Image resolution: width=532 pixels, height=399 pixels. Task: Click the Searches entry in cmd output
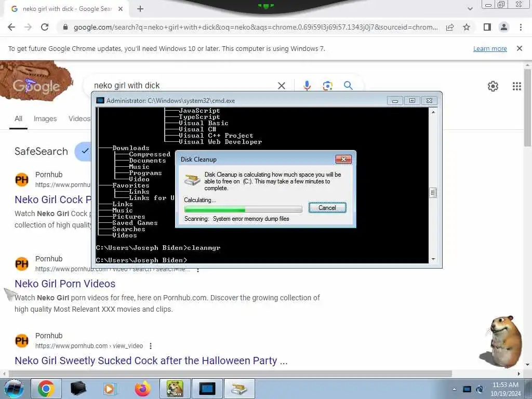pos(129,229)
